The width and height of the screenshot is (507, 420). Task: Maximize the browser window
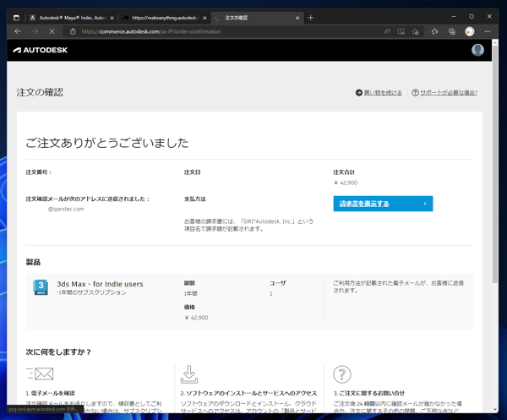pyautogui.click(x=472, y=17)
